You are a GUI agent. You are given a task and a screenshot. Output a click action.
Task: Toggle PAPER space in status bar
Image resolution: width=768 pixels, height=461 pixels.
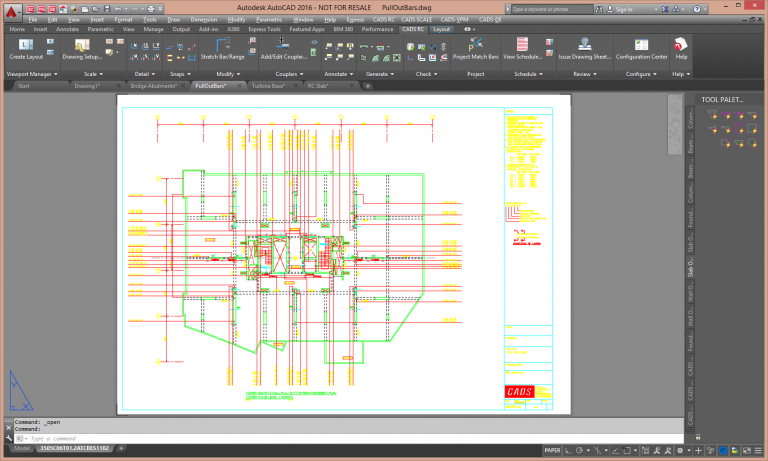[x=551, y=449]
